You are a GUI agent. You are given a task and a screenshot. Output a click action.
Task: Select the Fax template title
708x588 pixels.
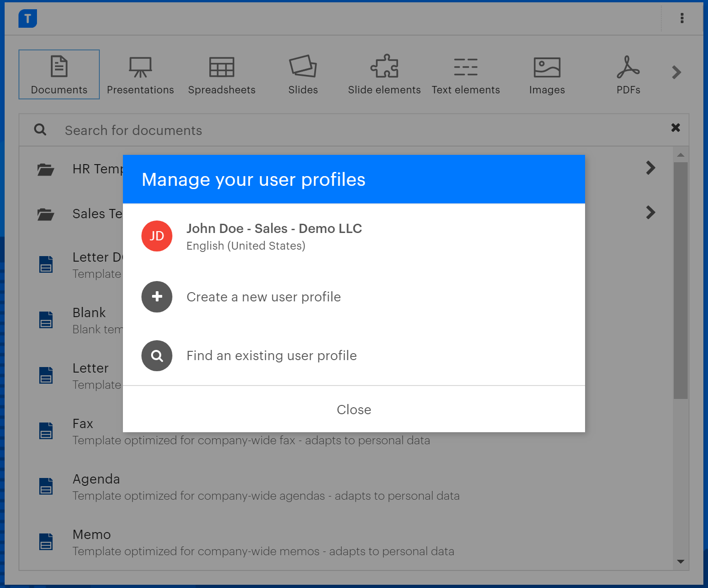[x=83, y=423]
